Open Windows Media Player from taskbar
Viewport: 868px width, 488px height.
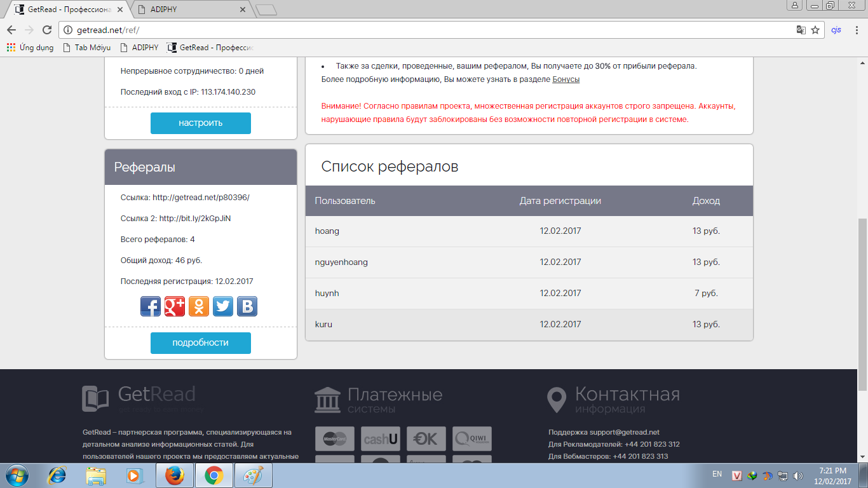[x=133, y=475]
